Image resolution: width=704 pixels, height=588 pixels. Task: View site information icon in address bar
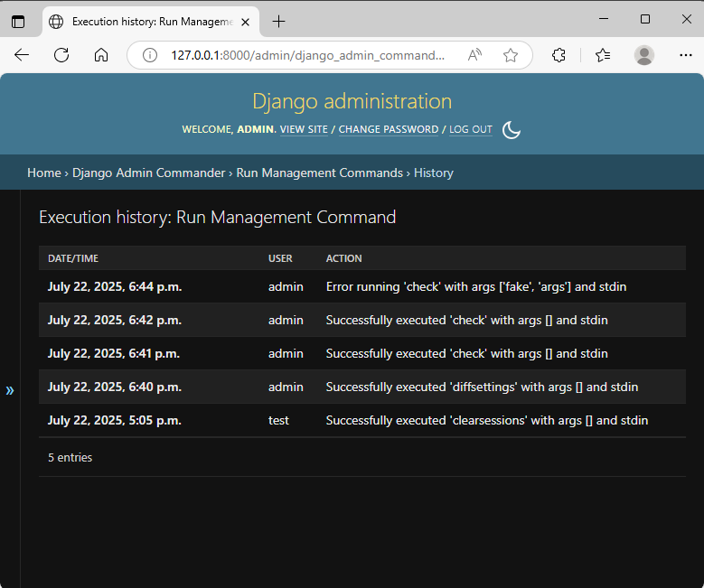[x=150, y=55]
